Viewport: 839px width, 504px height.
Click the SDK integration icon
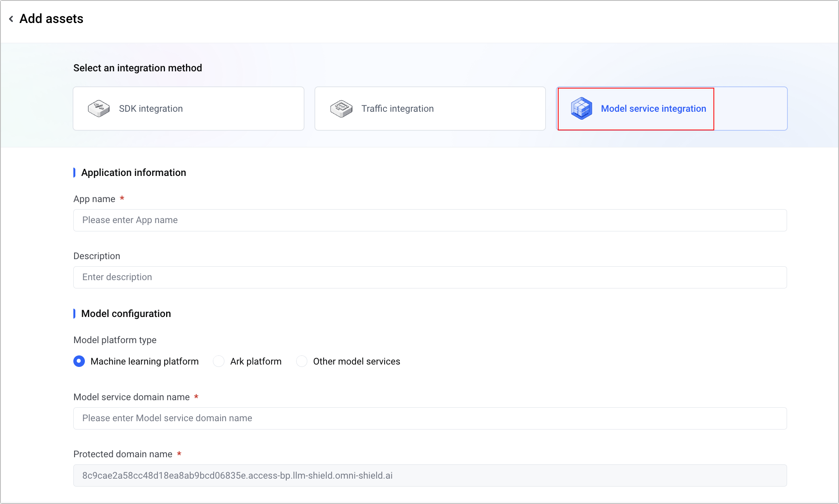pyautogui.click(x=99, y=109)
